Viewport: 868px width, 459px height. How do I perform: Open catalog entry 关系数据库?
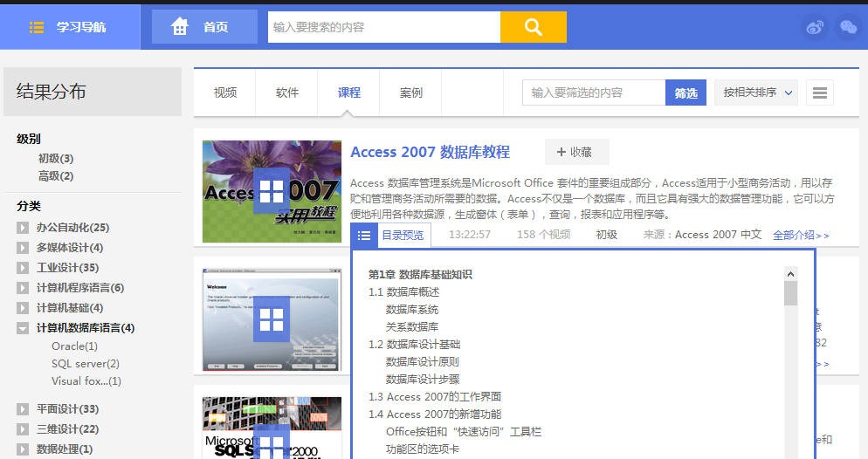pos(412,327)
